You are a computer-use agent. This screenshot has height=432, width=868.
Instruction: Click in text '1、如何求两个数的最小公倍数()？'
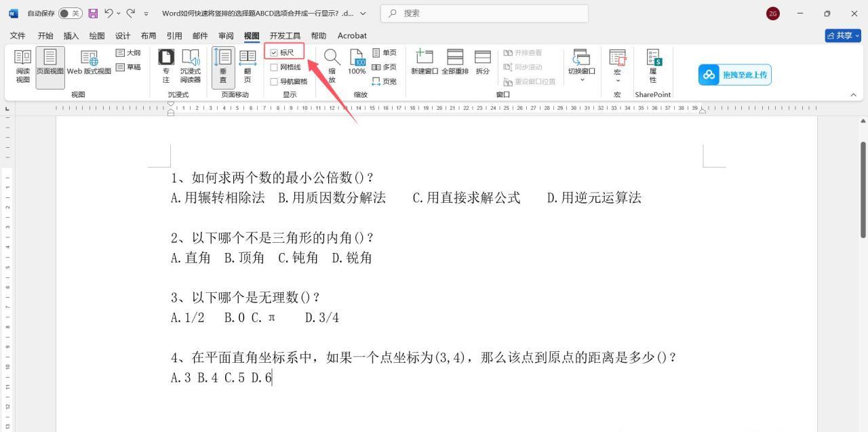click(x=272, y=178)
